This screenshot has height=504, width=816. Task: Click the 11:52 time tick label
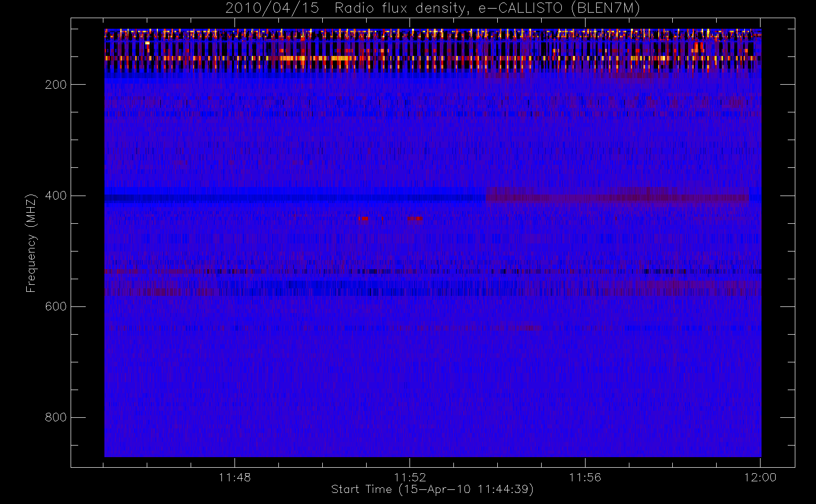coord(410,477)
